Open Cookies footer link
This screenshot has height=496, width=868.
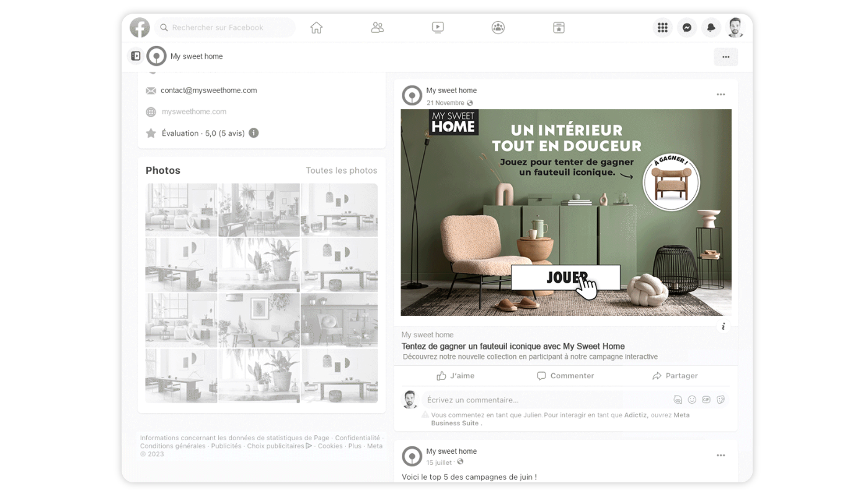(x=330, y=446)
